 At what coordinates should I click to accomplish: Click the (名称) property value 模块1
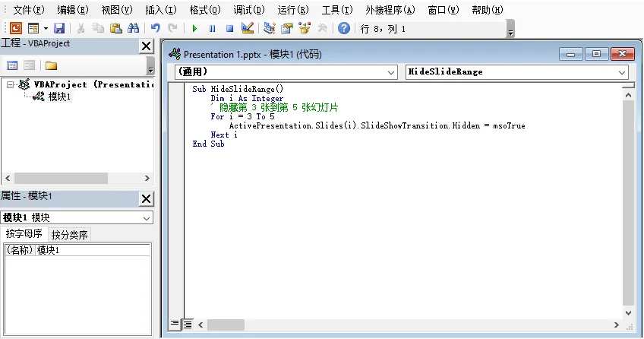(93, 250)
